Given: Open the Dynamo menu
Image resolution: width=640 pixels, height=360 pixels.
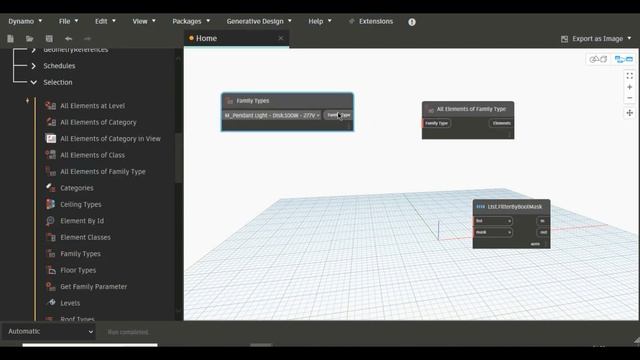Looking at the screenshot, I should tap(25, 21).
